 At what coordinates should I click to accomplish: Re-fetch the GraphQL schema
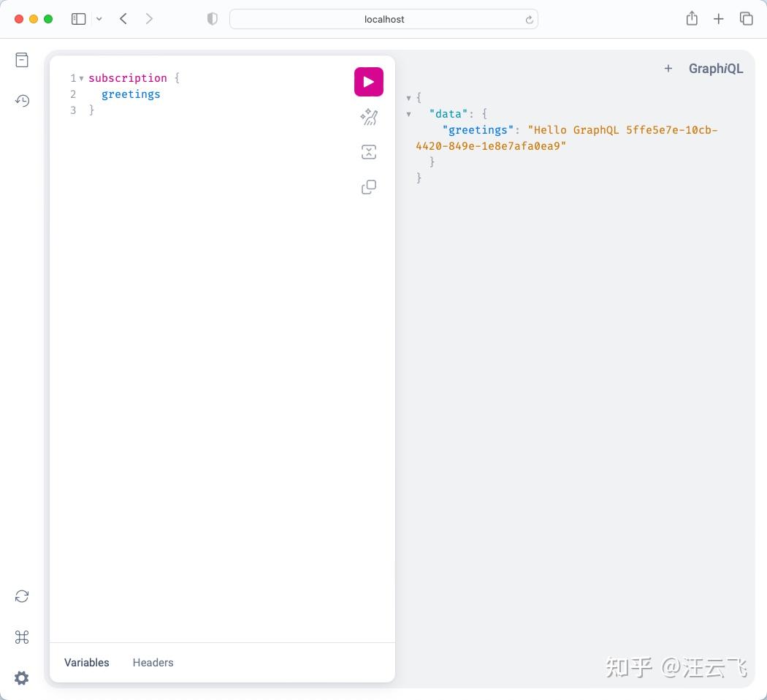coord(22,596)
